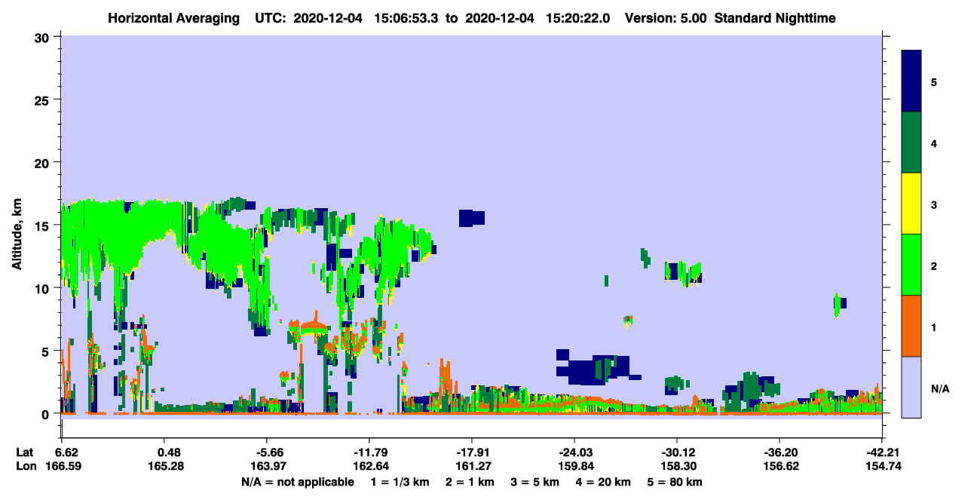The width and height of the screenshot is (980, 503).
Task: Click the colorbar label '2'
Action: (x=934, y=266)
